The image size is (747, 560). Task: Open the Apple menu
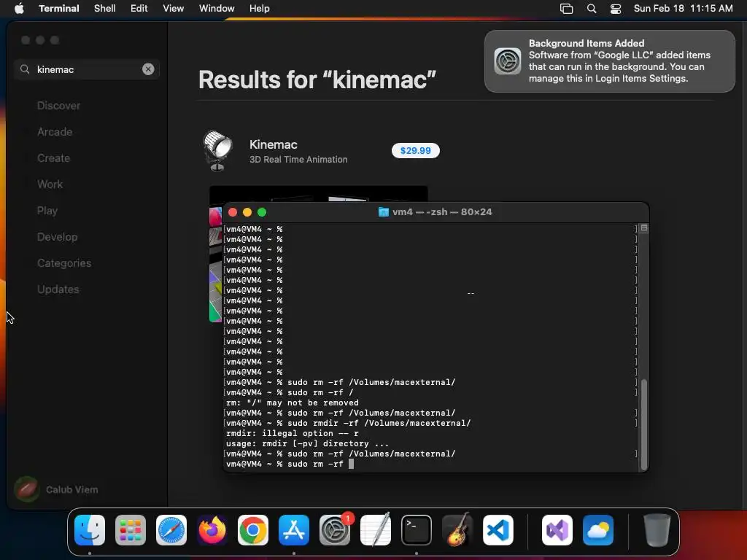pos(19,9)
